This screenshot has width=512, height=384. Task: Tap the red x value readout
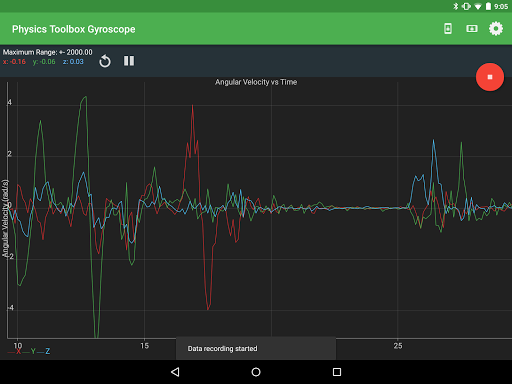click(x=14, y=62)
